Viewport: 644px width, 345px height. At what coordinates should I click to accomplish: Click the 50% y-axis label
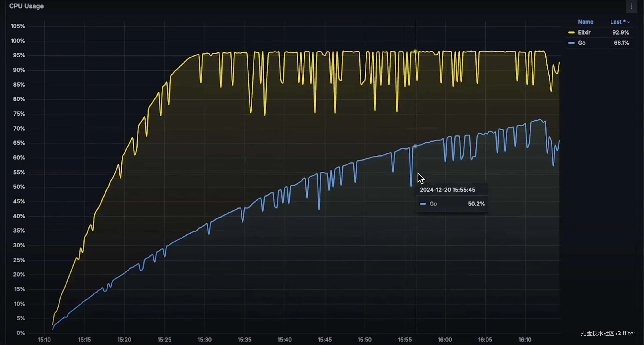point(19,187)
